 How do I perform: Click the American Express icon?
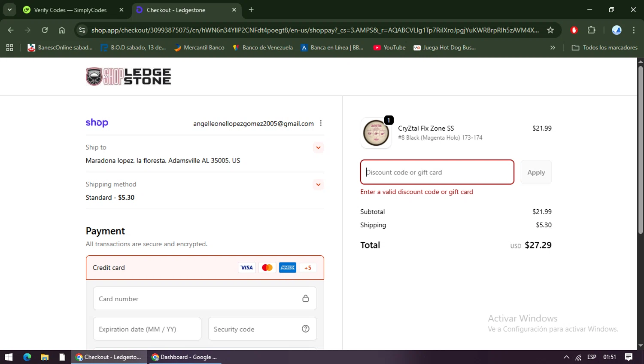(288, 267)
